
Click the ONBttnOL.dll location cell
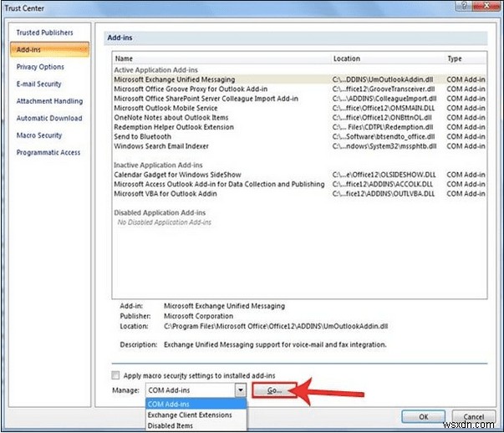coord(382,118)
